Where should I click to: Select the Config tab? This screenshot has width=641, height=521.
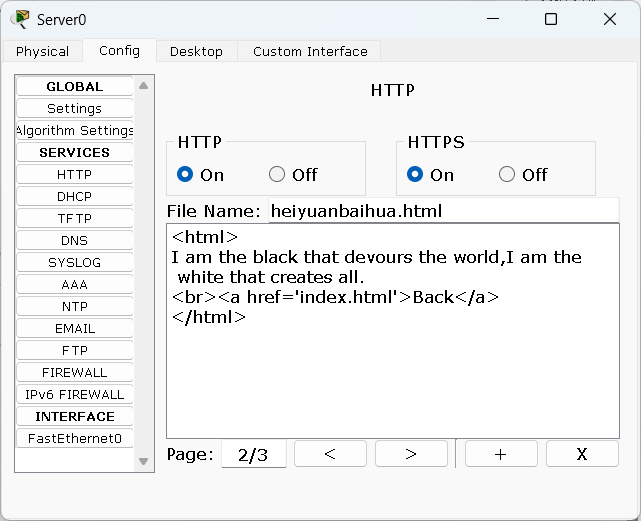tap(119, 51)
